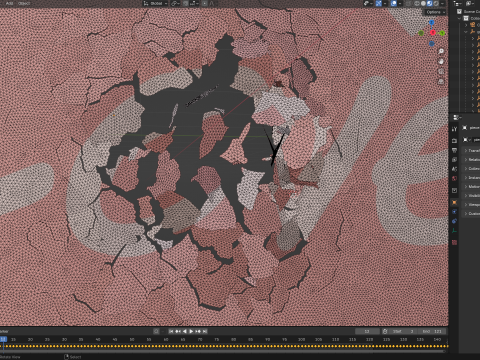Click the blue Z axis gizmo ball
480x360 pixels.
click(432, 22)
